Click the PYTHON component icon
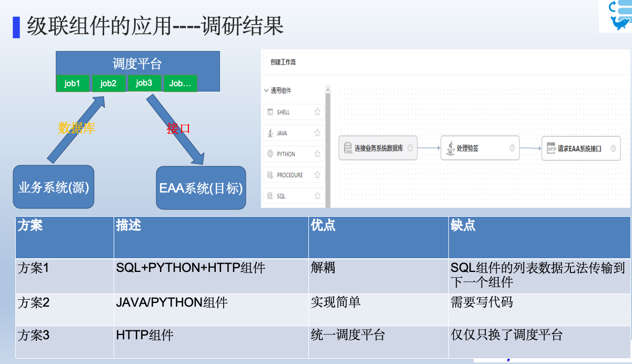Screen dimensions: 632x364 270,154
